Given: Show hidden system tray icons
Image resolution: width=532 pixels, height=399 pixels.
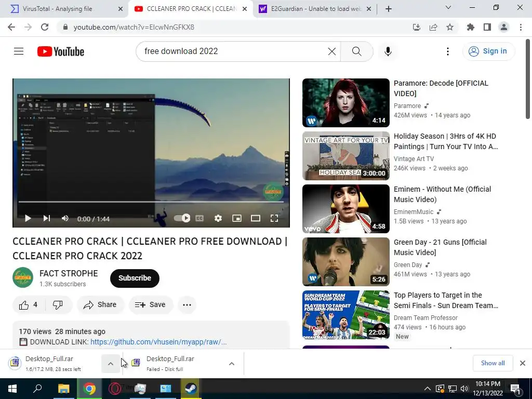Looking at the screenshot, I should (428, 389).
